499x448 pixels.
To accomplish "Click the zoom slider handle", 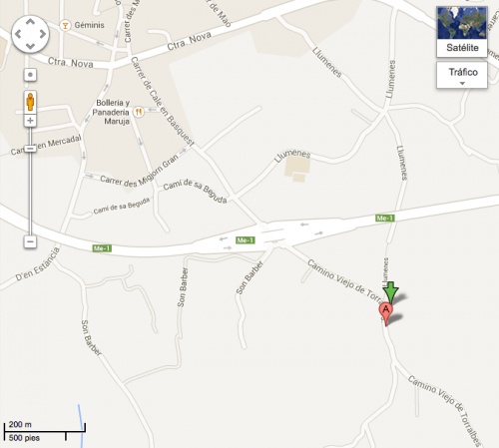I will pyautogui.click(x=30, y=149).
